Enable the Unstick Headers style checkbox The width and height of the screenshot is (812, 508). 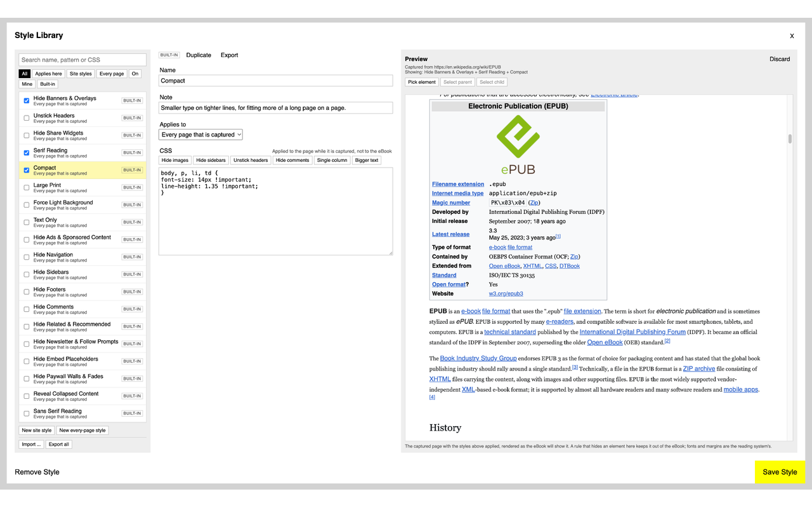[26, 118]
